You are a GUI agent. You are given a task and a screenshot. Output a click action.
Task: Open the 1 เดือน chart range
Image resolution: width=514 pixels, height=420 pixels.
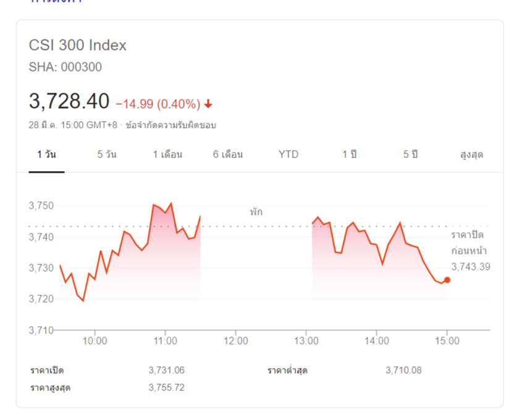[x=167, y=154]
